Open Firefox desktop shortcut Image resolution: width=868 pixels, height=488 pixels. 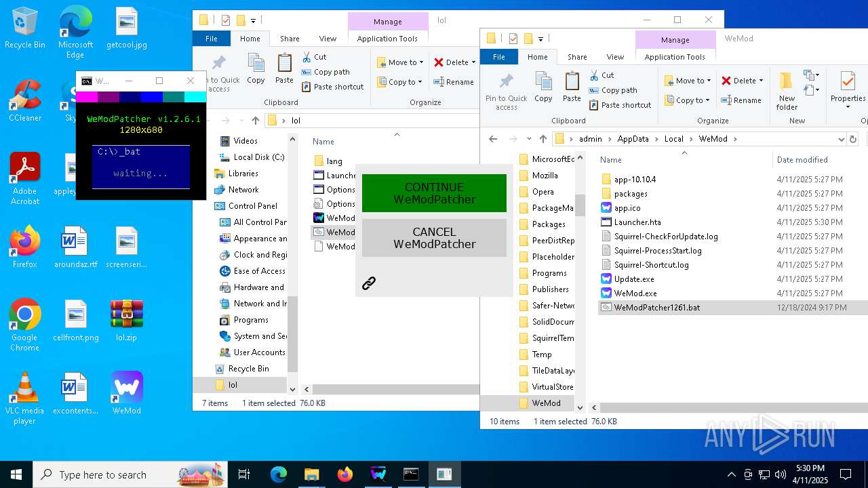click(x=25, y=247)
